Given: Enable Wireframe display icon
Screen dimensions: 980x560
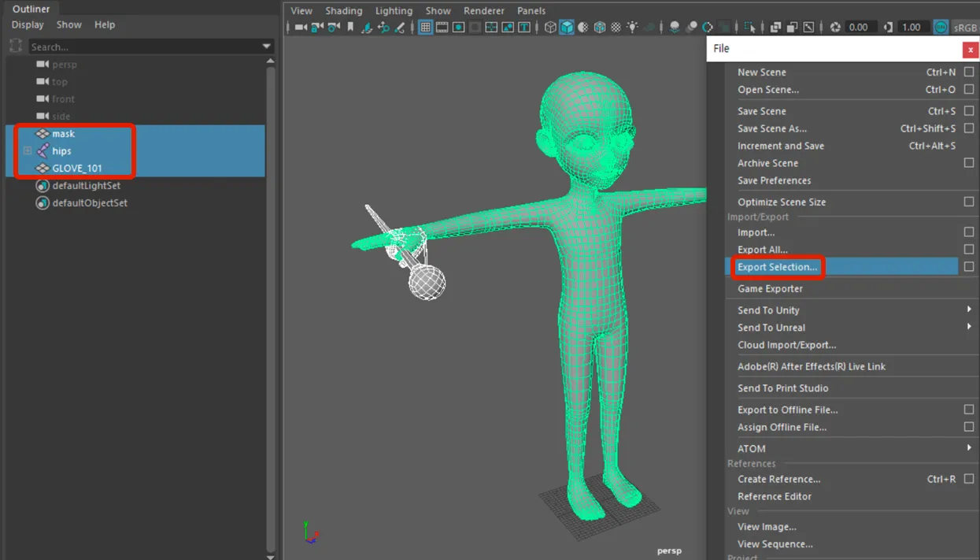Looking at the screenshot, I should (550, 28).
